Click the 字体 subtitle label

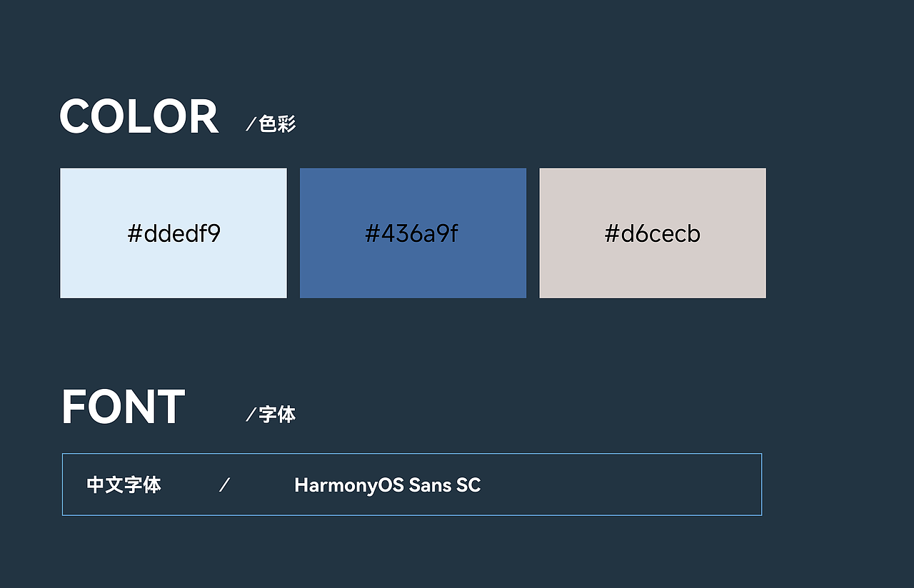pos(277,415)
